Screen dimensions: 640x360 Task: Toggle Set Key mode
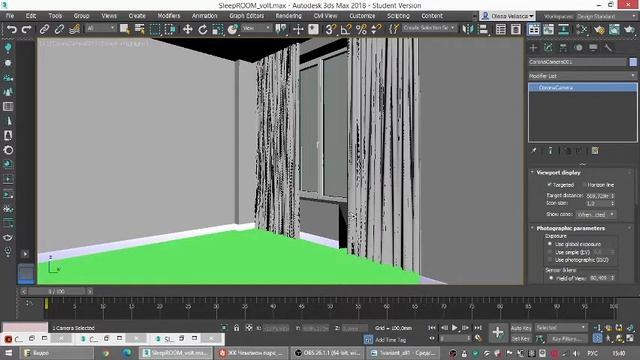521,339
